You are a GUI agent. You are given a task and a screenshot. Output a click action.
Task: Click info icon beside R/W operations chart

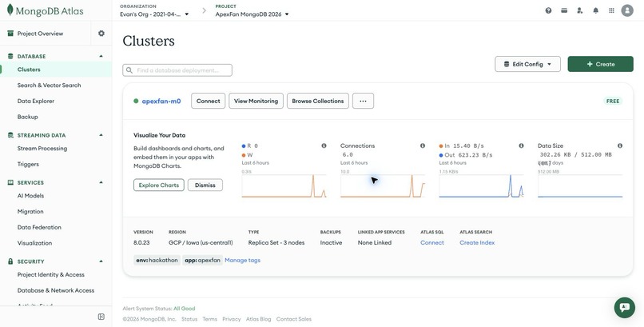[x=324, y=146]
